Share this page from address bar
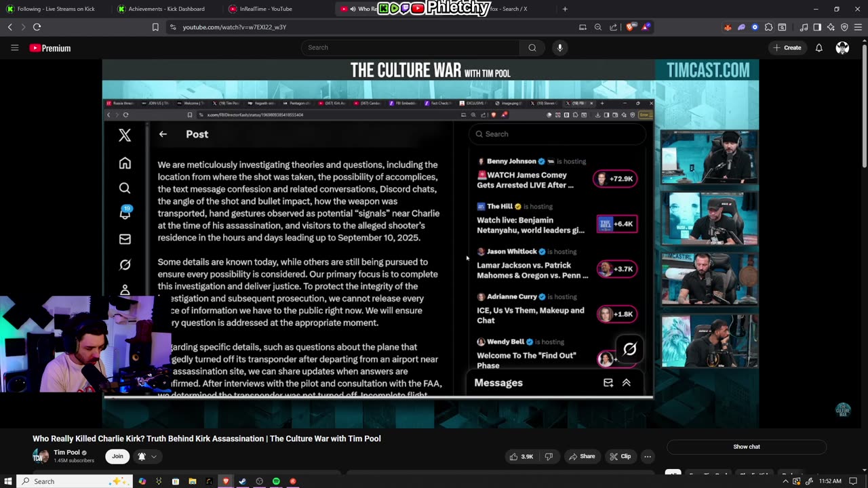This screenshot has height=488, width=868. click(614, 27)
